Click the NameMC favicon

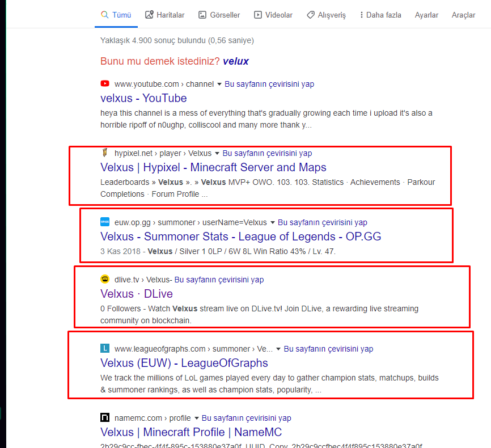point(105,417)
